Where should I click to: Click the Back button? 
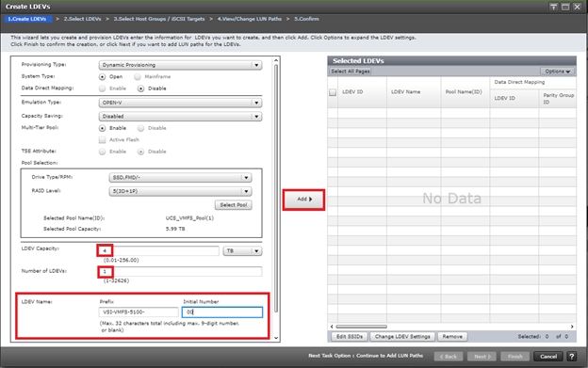pos(449,357)
